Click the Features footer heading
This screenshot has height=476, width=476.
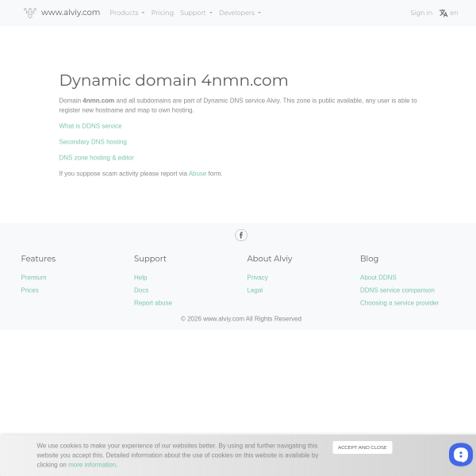tap(38, 259)
